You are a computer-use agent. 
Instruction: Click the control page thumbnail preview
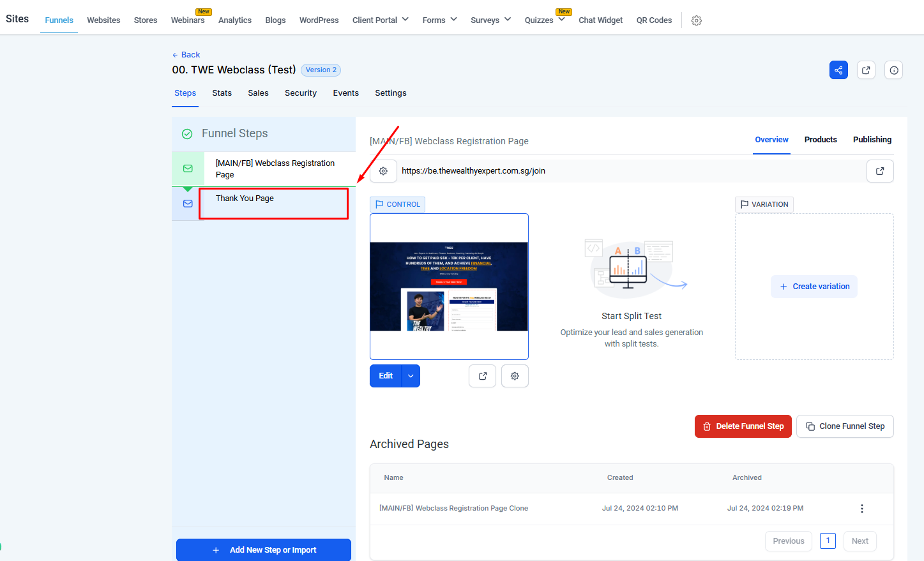tap(449, 287)
